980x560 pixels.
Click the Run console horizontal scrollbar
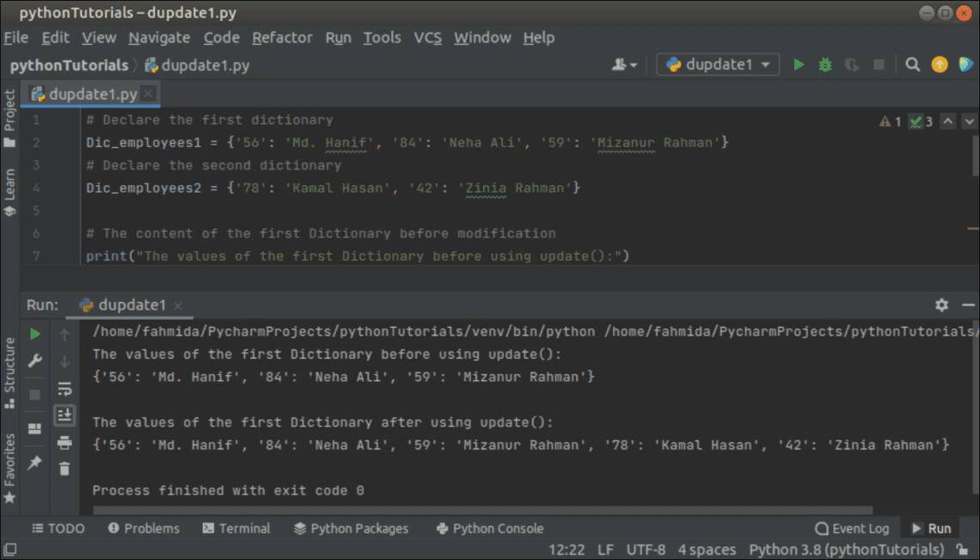pyautogui.click(x=482, y=511)
